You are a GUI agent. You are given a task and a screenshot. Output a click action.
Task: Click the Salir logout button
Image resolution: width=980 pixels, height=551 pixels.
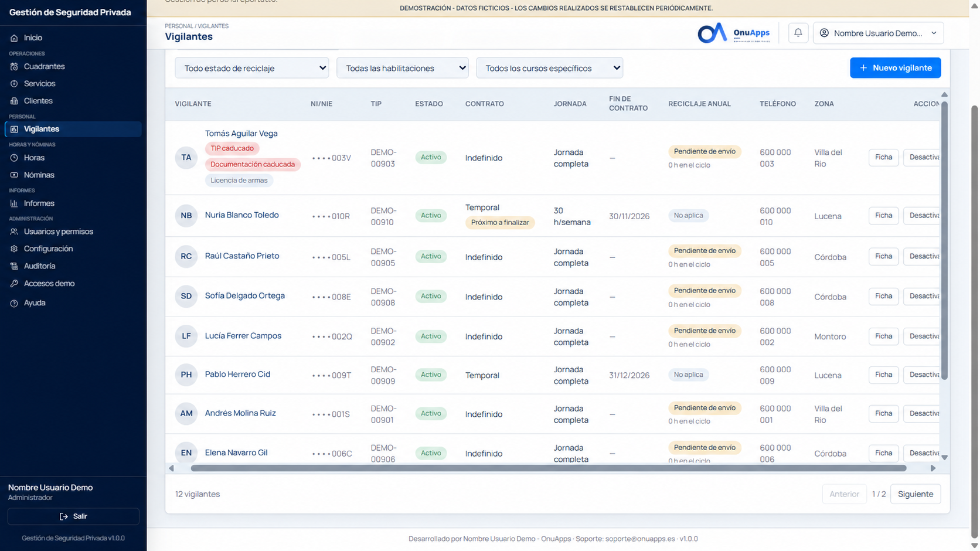[73, 516]
